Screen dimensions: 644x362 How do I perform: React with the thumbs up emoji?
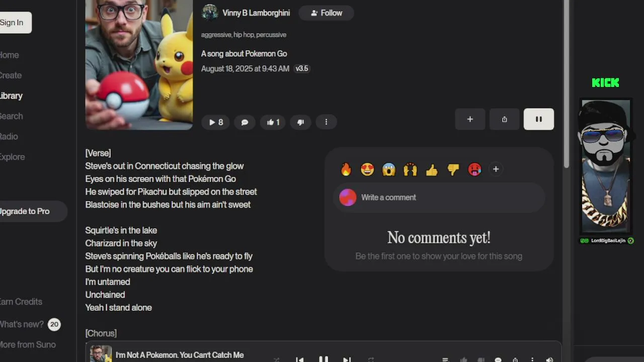click(432, 169)
